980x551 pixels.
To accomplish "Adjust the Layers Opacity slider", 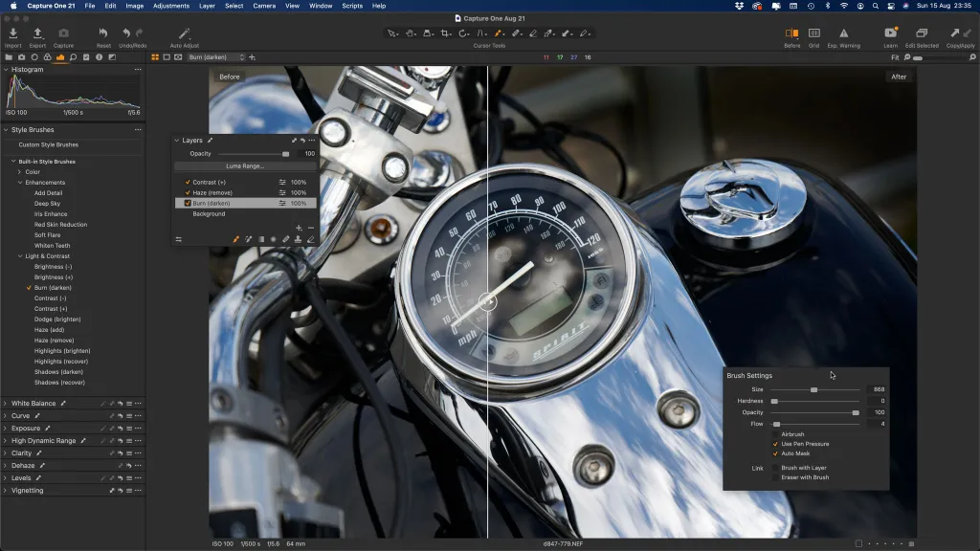I will (x=253, y=154).
